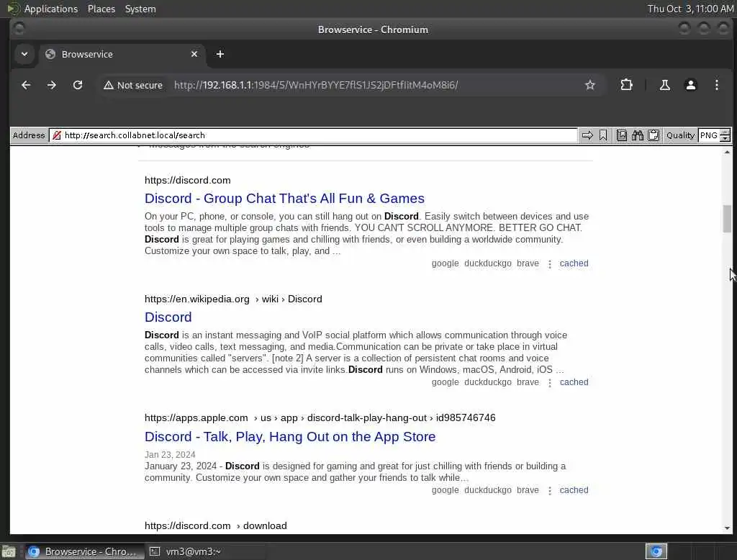Click the en.wikipedia.org URL breadcrumb text
Viewport: 737px width, 560px height.
(x=233, y=299)
